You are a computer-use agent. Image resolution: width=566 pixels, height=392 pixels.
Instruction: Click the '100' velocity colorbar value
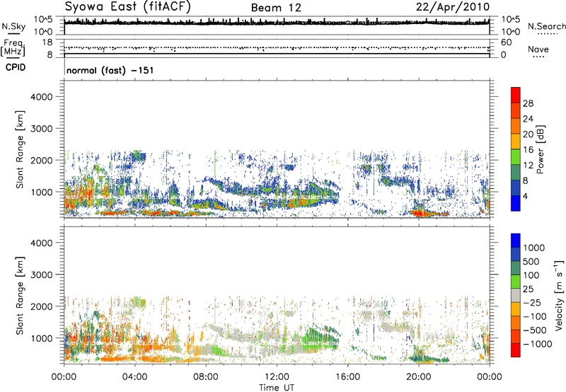pos(531,275)
